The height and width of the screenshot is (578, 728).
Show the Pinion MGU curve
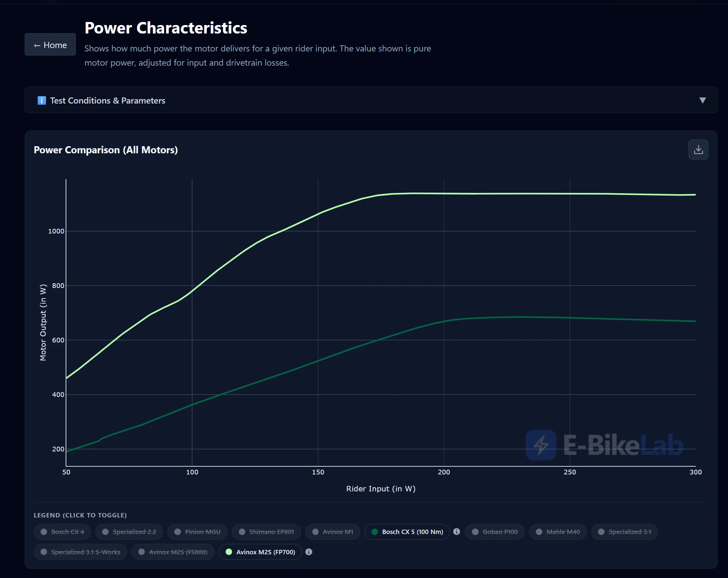point(198,532)
